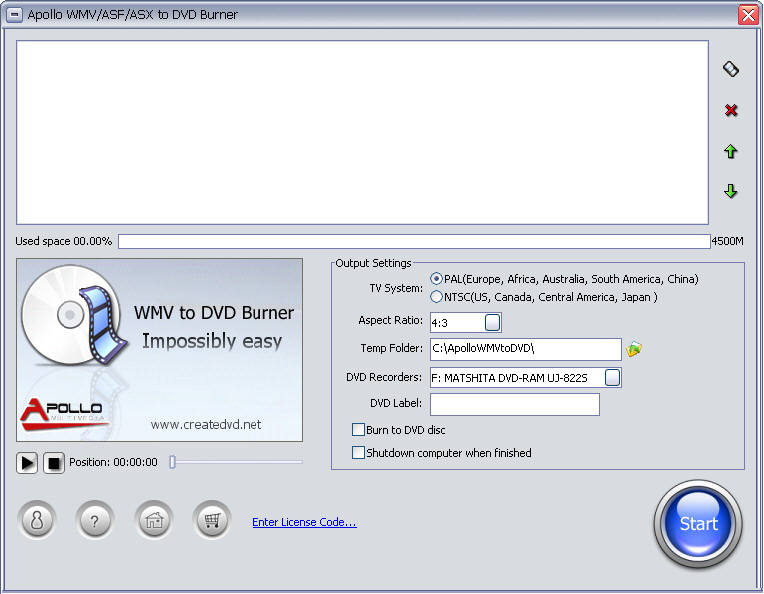
Task: Move file down with green down arrow
Action: 730,191
